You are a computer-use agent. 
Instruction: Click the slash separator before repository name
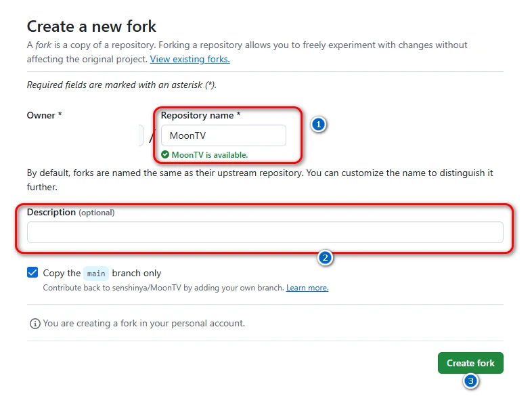click(x=152, y=137)
